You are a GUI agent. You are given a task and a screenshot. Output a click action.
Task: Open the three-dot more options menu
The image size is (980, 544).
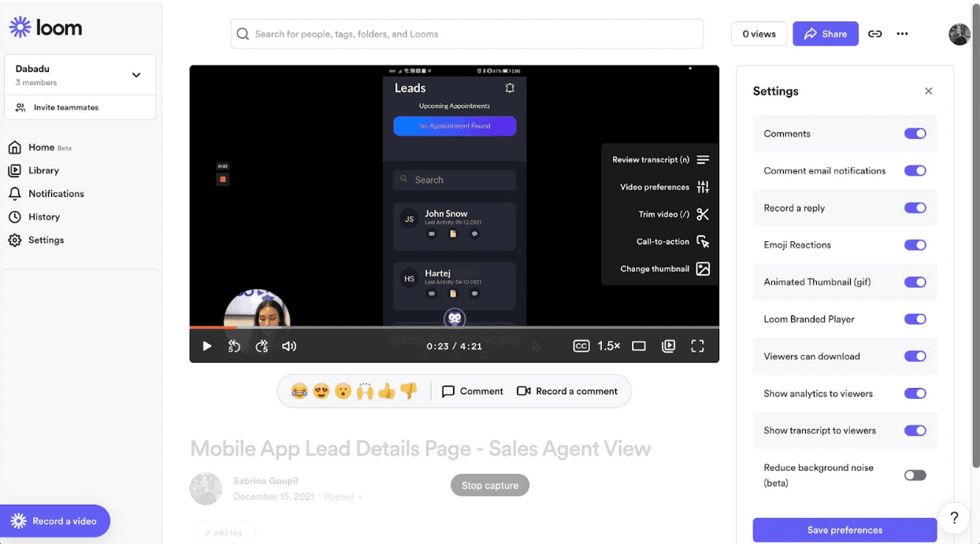902,34
